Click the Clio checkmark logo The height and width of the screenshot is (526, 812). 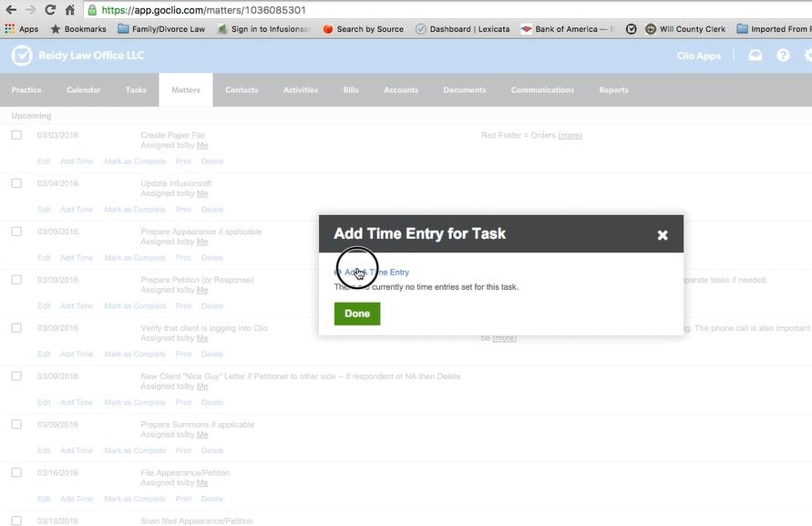click(x=21, y=56)
